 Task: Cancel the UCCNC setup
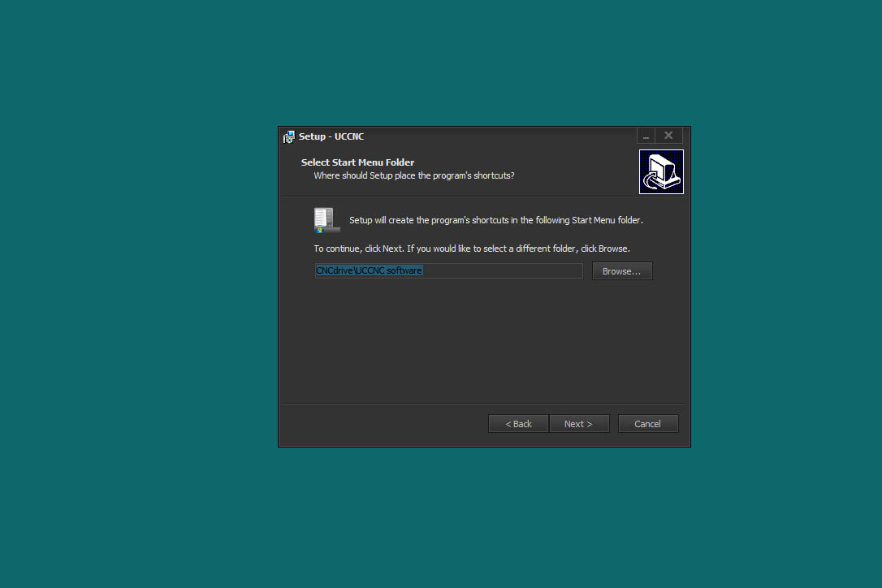click(x=648, y=424)
